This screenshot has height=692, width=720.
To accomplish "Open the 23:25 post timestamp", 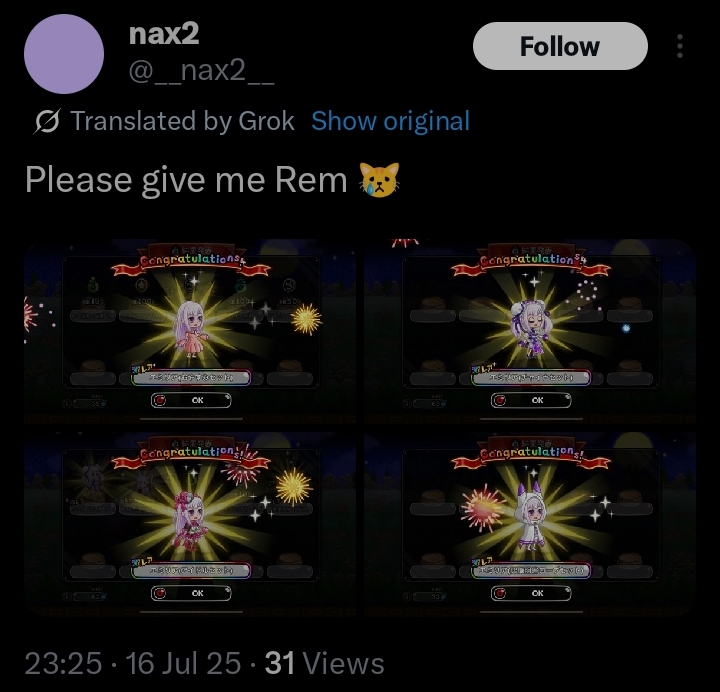I will 63,664.
